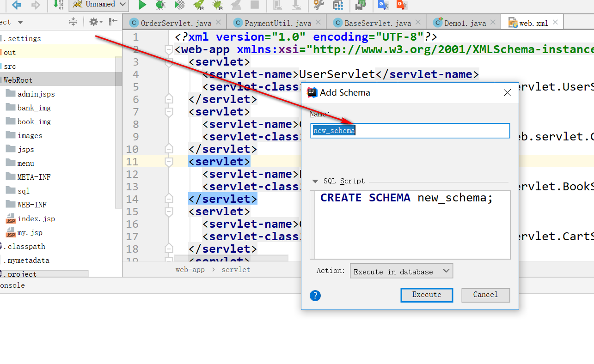594x364 pixels.
Task: Click the rightmost orange G translate icon
Action: pyautogui.click(x=401, y=6)
